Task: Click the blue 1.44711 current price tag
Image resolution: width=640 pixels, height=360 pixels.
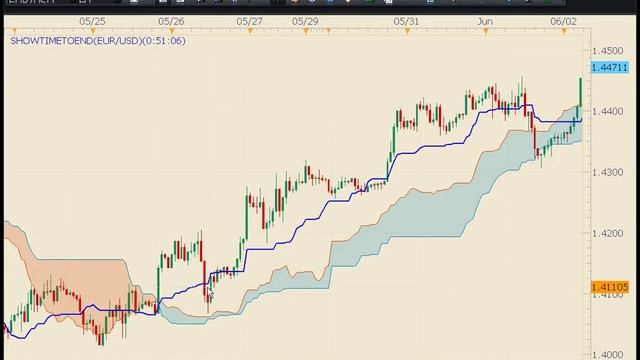Action: [x=610, y=67]
